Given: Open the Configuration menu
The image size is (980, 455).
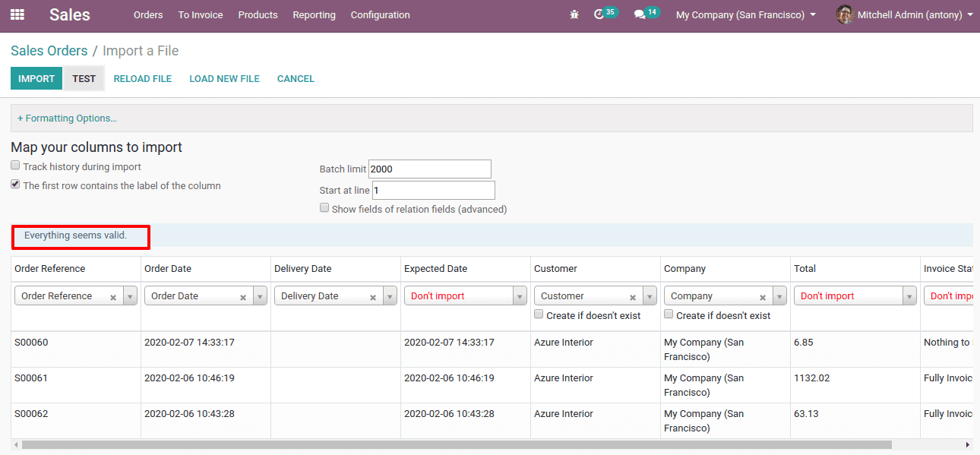Looking at the screenshot, I should click(380, 14).
